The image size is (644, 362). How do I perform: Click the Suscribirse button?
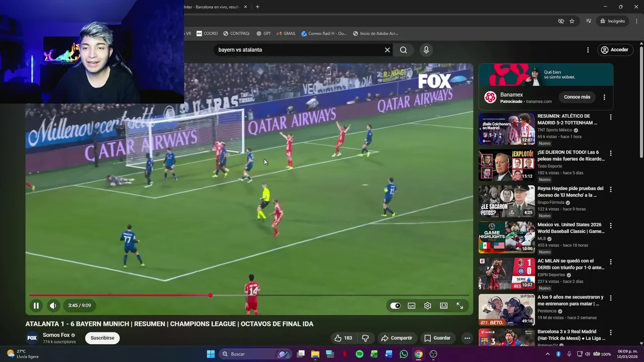103,338
